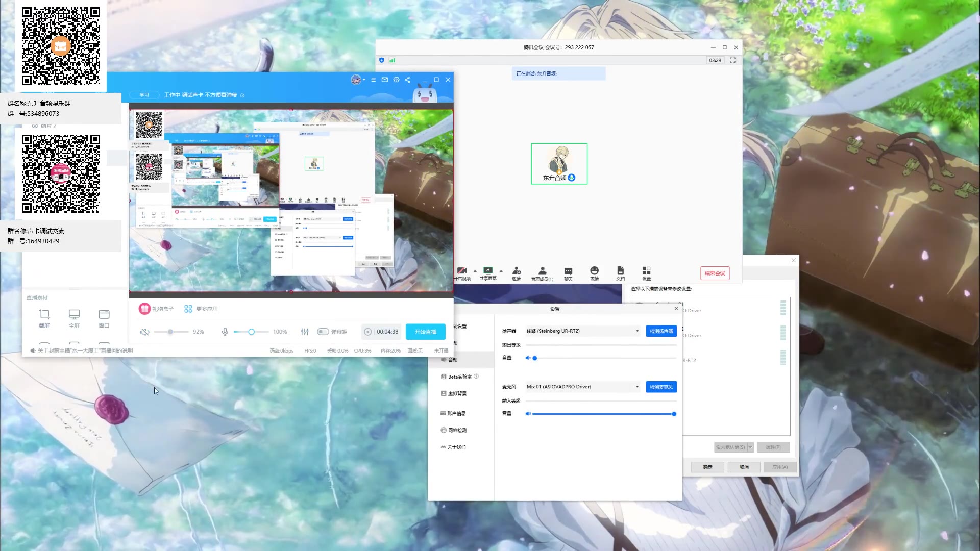Open more applications (更多应用)
The height and width of the screenshot is (551, 980).
(201, 309)
